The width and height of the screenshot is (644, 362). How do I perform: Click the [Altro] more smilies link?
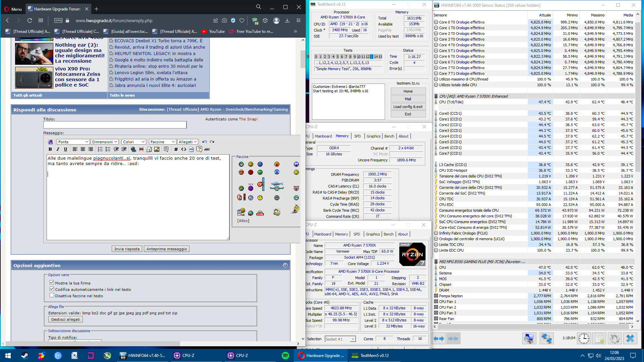coord(243,221)
